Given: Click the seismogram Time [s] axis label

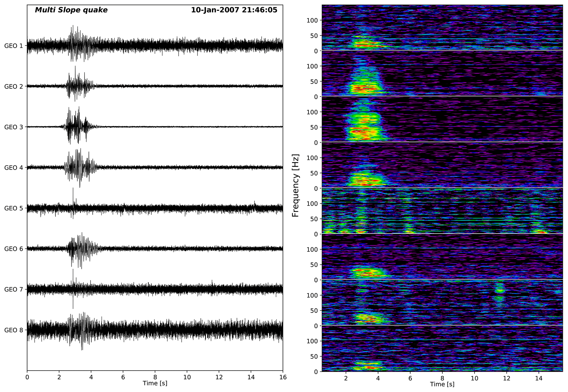Looking at the screenshot, I should click(x=155, y=383).
